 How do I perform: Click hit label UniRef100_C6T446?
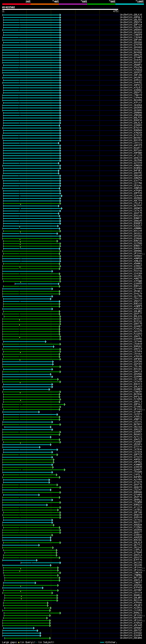click(131, 341)
